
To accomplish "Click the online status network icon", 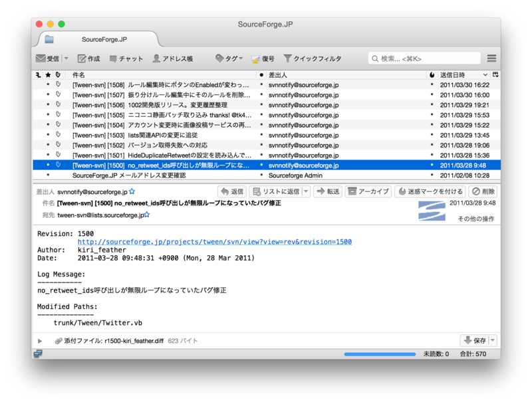I will [38, 354].
